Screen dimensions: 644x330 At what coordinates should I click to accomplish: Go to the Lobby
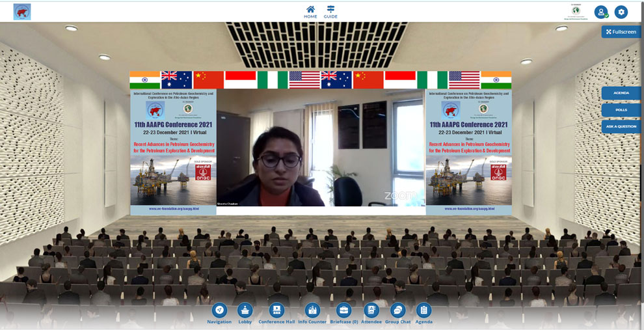pyautogui.click(x=245, y=314)
